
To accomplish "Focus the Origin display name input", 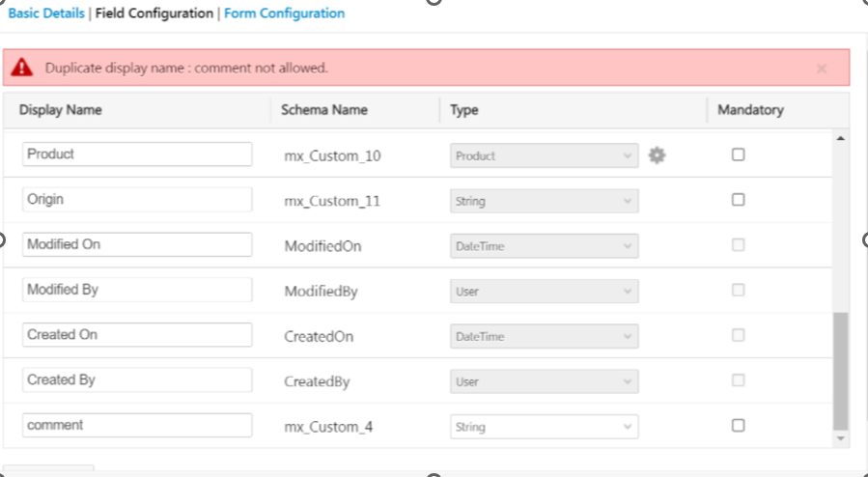I will point(137,200).
